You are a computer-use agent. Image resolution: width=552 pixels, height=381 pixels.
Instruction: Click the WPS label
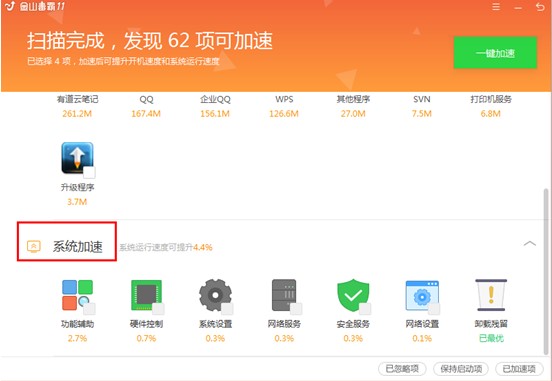284,99
